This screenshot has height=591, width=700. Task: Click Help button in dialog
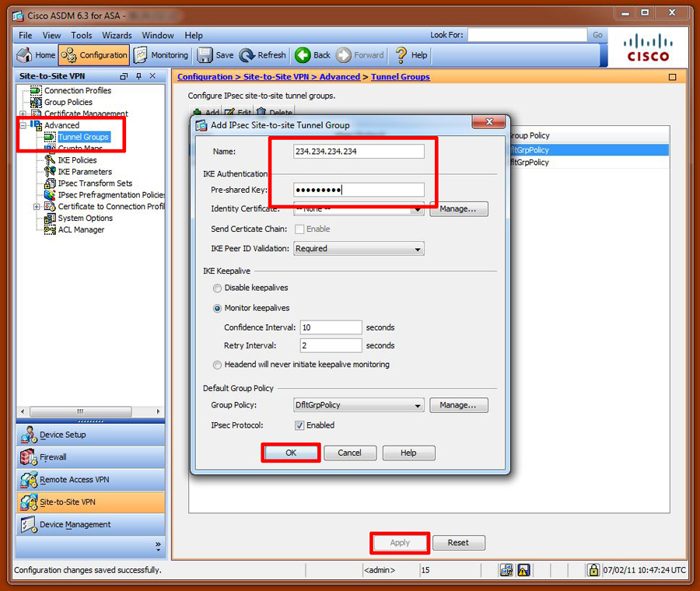pos(408,453)
